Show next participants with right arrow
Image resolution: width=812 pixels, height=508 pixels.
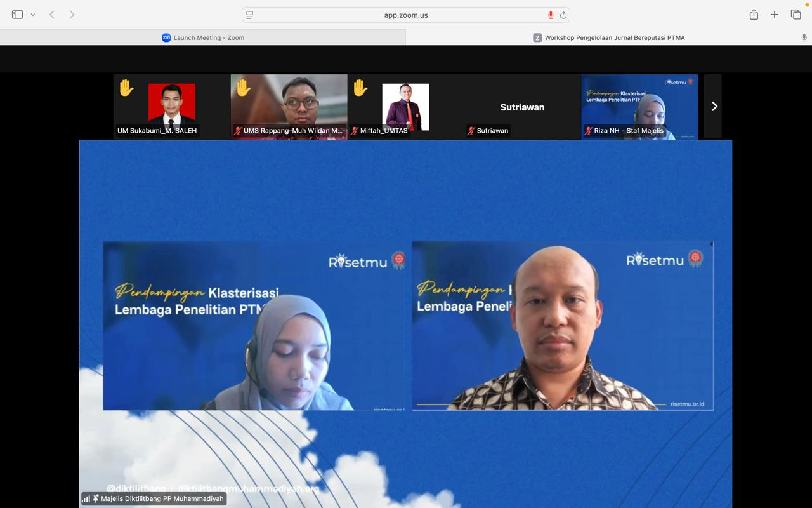tap(714, 107)
